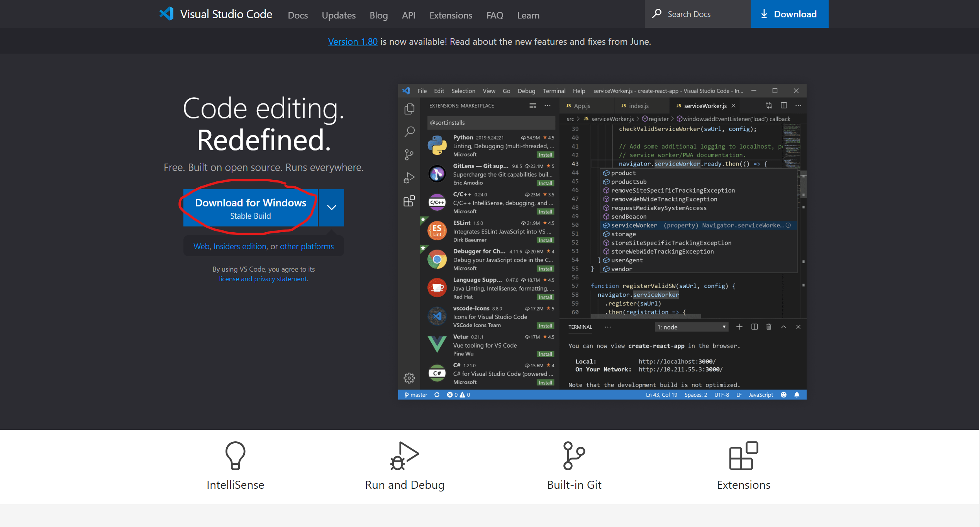Click the Run and Debug icon
The height and width of the screenshot is (527, 980).
click(404, 455)
